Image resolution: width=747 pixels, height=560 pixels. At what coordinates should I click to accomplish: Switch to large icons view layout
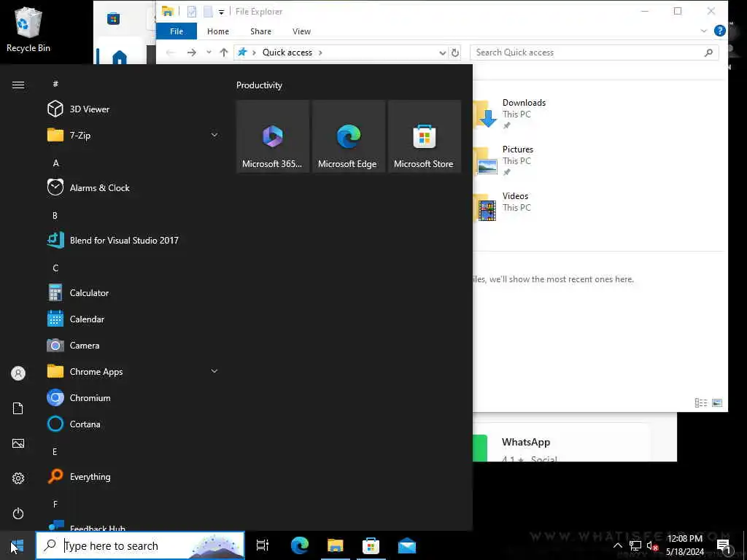717,402
